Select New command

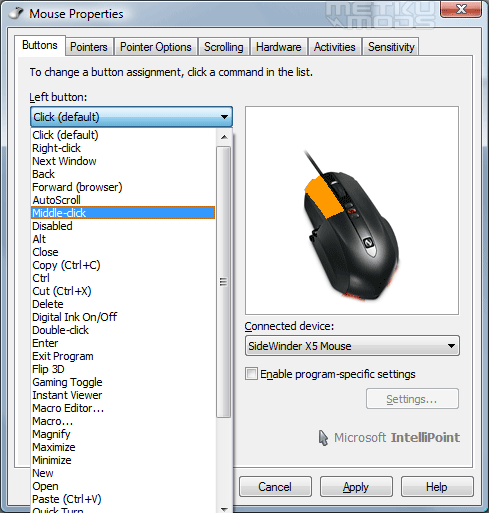click(x=123, y=473)
